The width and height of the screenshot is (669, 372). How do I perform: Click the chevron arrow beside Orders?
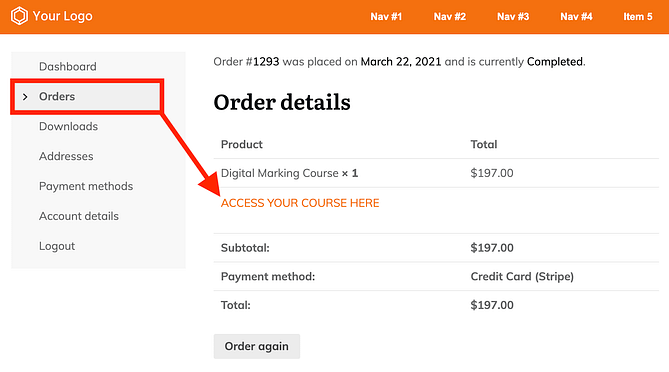25,97
